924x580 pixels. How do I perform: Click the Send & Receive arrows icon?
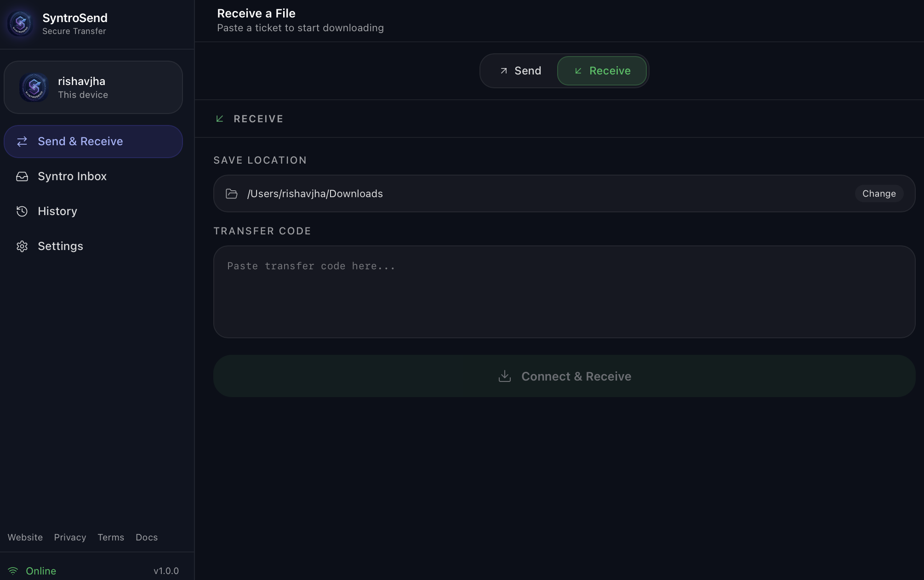pos(22,142)
